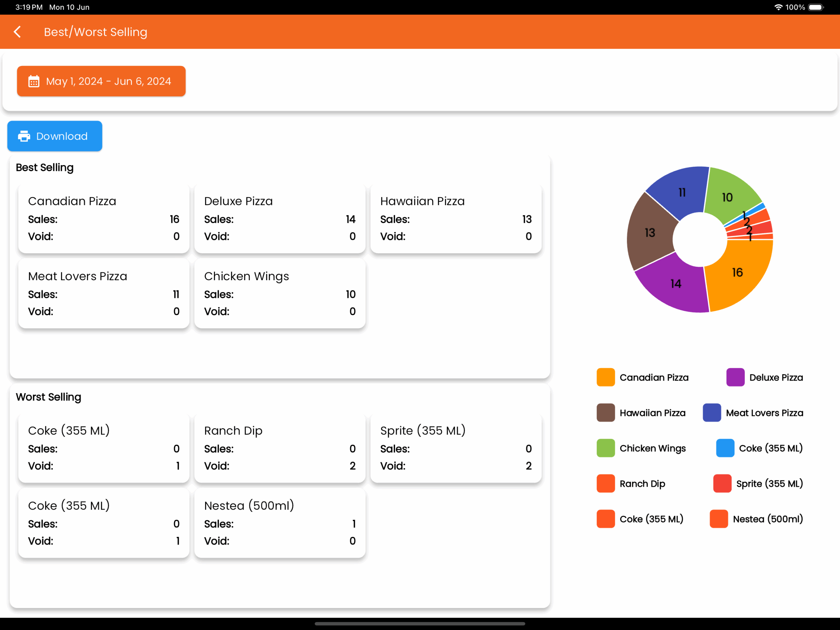
Task: Click the Nestea (500ml) legend swatch
Action: coord(719,519)
